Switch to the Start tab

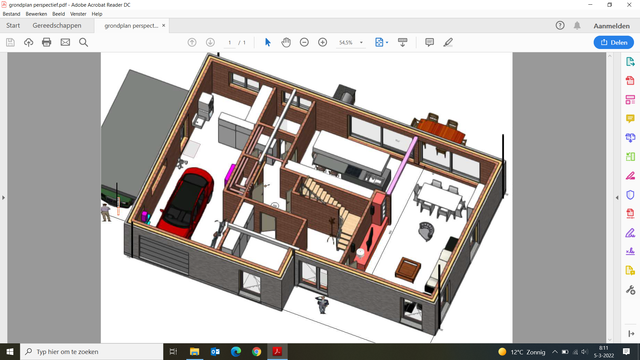point(13,25)
